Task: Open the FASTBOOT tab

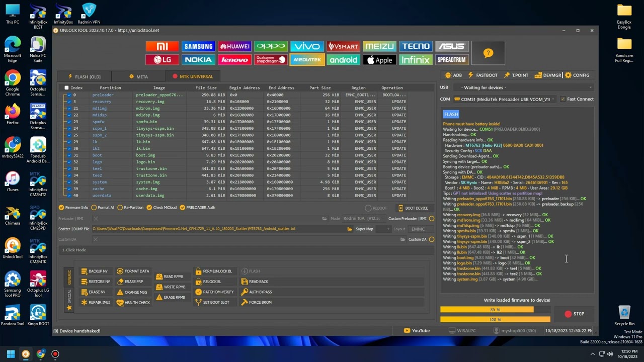Action: tap(482, 75)
